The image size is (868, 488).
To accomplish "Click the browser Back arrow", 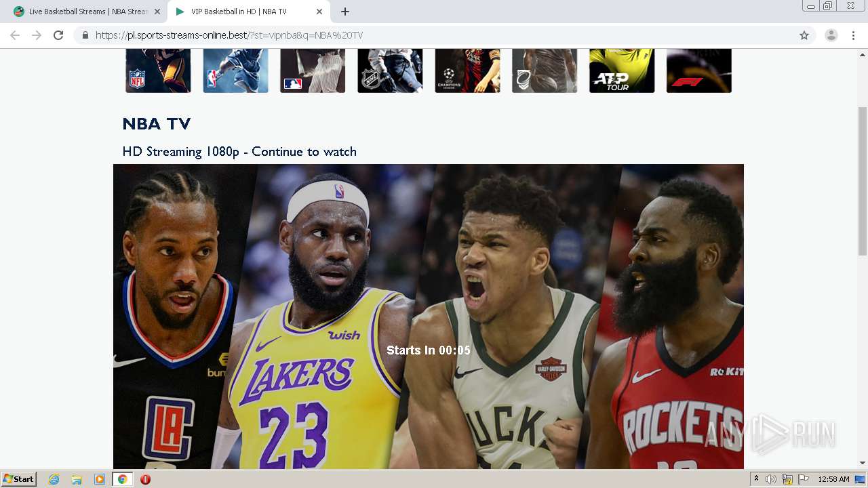I will [15, 35].
